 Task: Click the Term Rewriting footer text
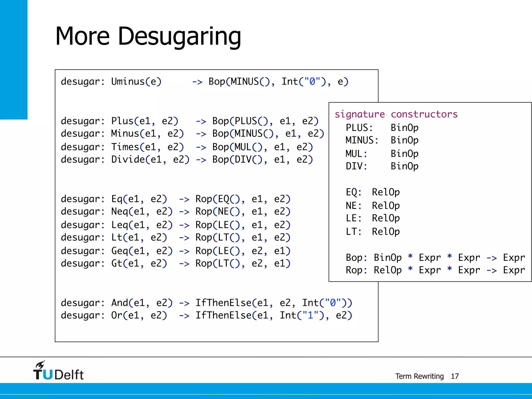click(x=419, y=376)
